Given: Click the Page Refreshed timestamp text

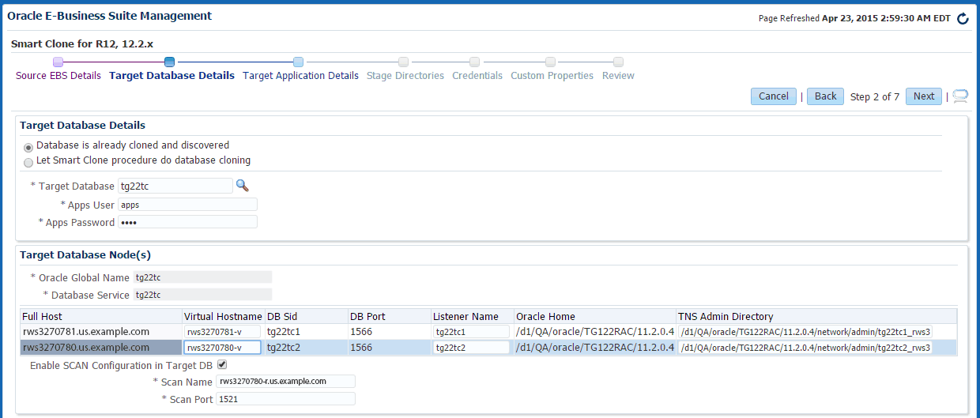Looking at the screenshot, I should [x=854, y=18].
